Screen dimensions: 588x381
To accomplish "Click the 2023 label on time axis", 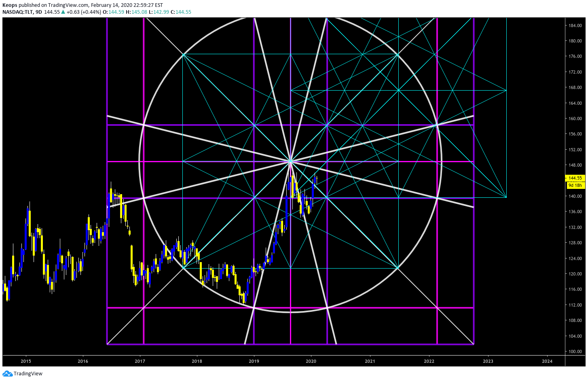I will click(x=488, y=361).
